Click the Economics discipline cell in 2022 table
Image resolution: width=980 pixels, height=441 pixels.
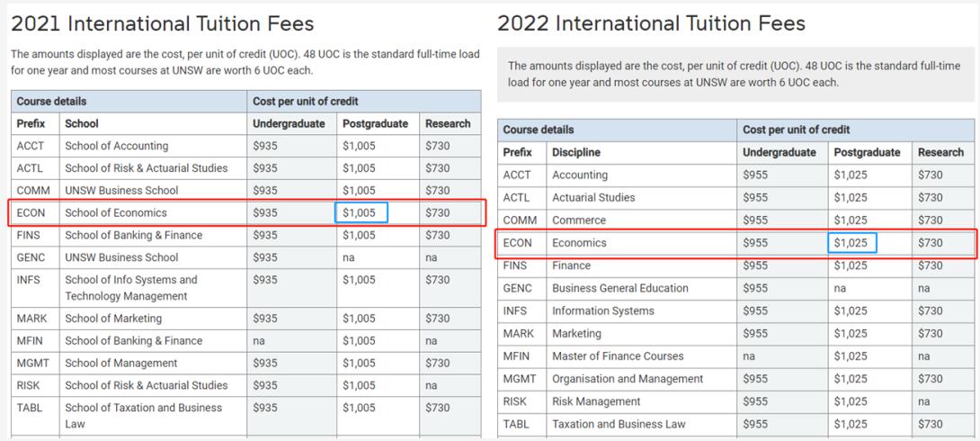pyautogui.click(x=579, y=243)
